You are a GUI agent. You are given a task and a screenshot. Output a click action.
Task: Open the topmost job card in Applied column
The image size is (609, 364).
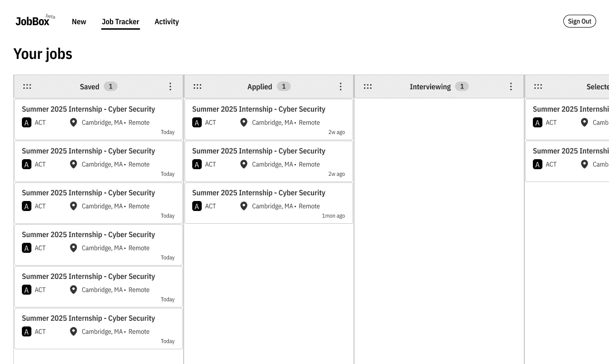point(269,119)
